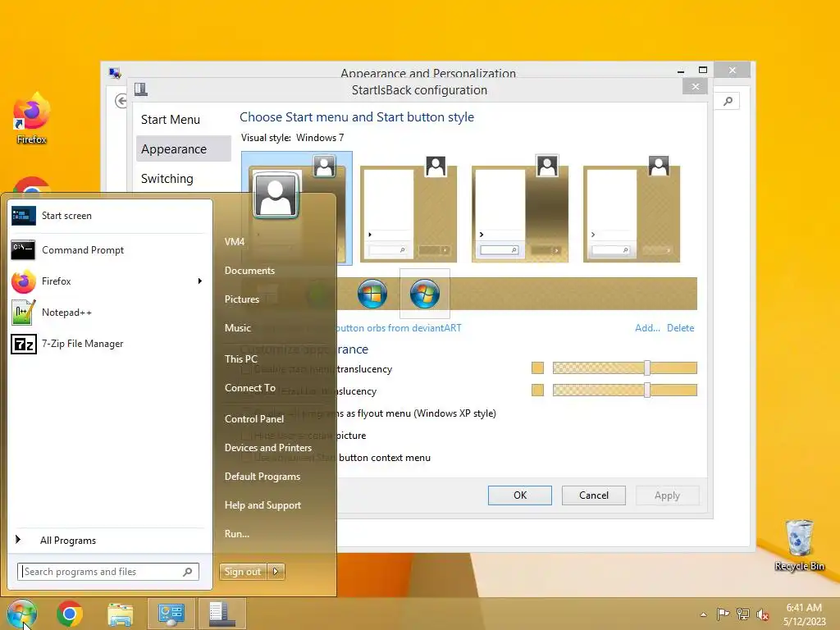Switch to StartIsBack taskbar button

[221, 614]
